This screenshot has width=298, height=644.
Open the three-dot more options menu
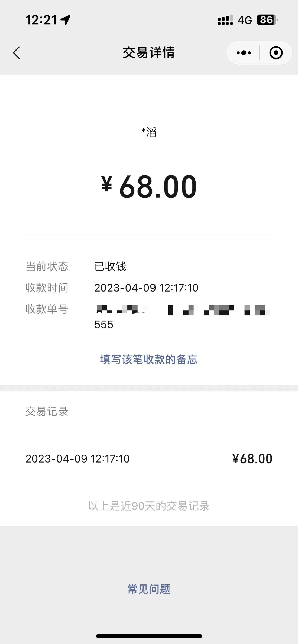(244, 53)
